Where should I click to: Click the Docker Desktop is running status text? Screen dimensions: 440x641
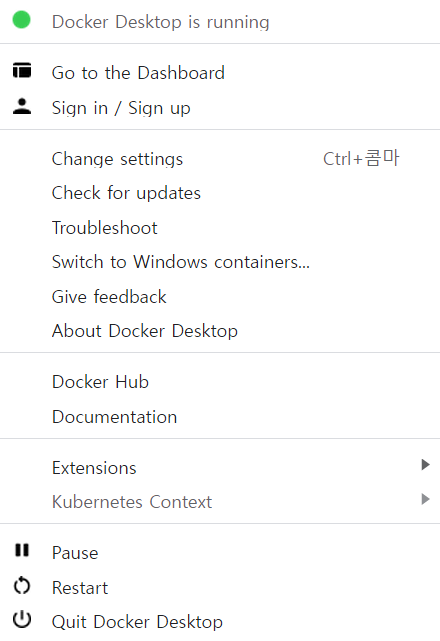(161, 22)
